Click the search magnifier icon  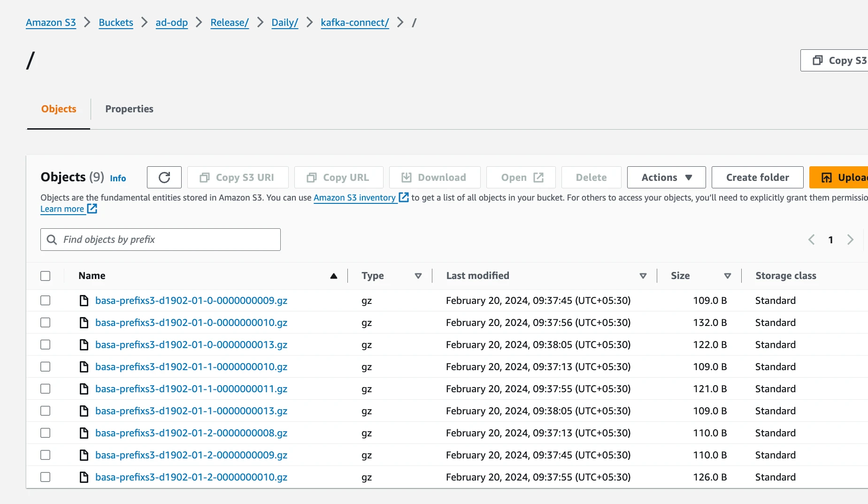pyautogui.click(x=52, y=240)
